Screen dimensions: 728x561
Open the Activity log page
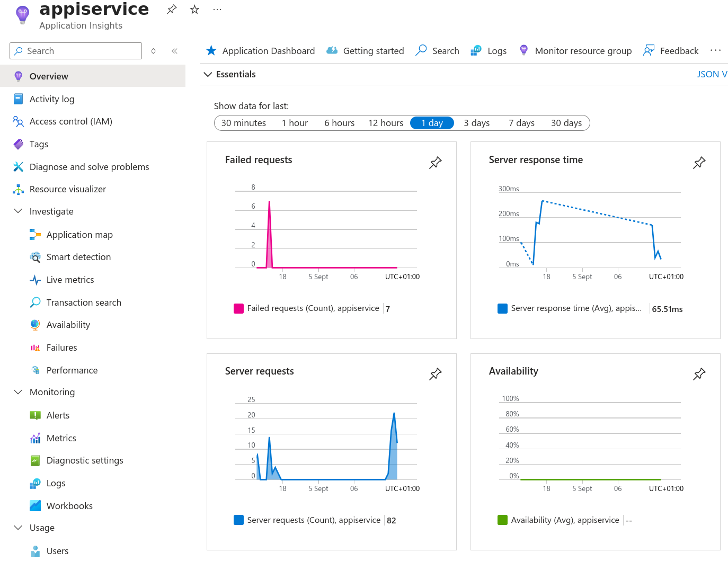coord(52,99)
